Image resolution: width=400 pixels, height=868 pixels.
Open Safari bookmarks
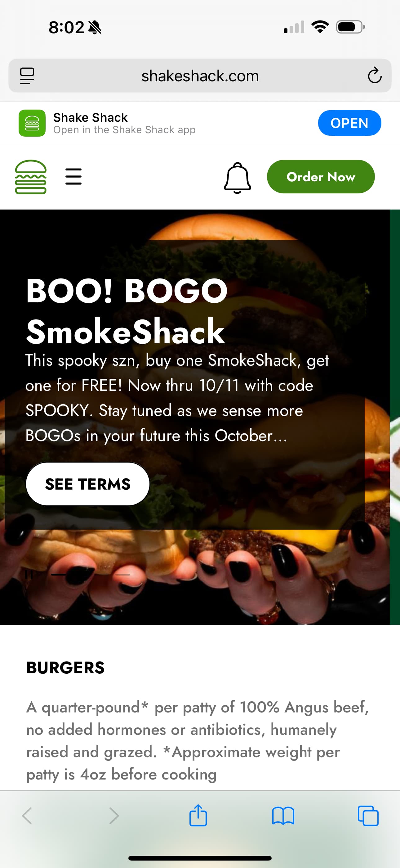pyautogui.click(x=283, y=816)
